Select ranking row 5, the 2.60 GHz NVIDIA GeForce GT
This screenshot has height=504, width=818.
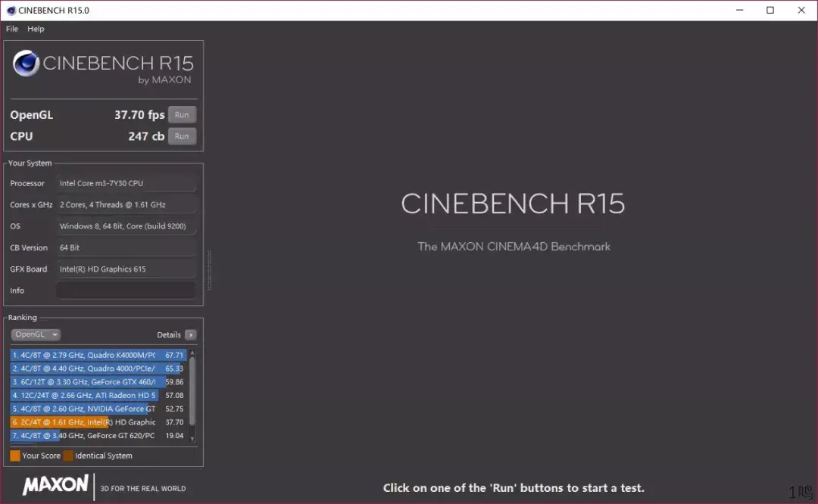pyautogui.click(x=98, y=409)
